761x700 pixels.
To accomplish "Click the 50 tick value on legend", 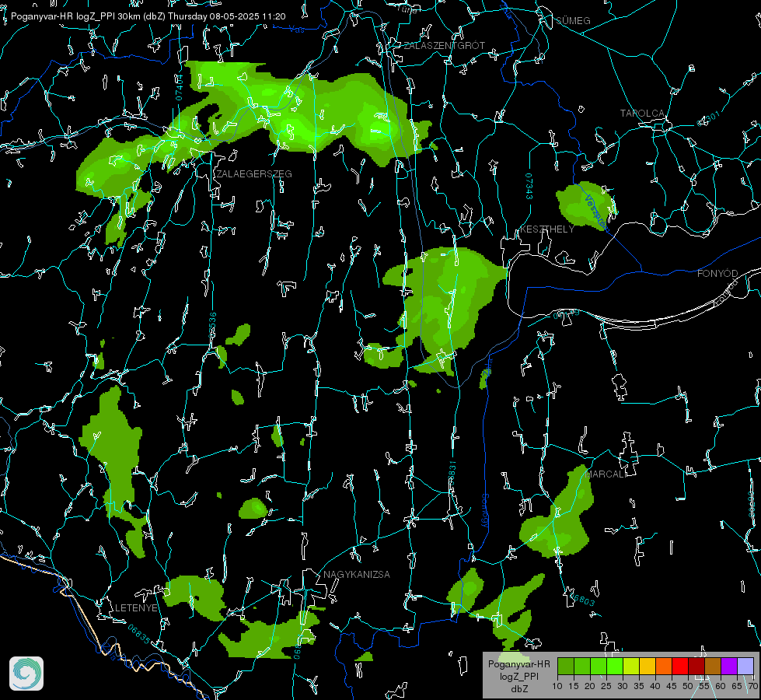I will coord(688,686).
